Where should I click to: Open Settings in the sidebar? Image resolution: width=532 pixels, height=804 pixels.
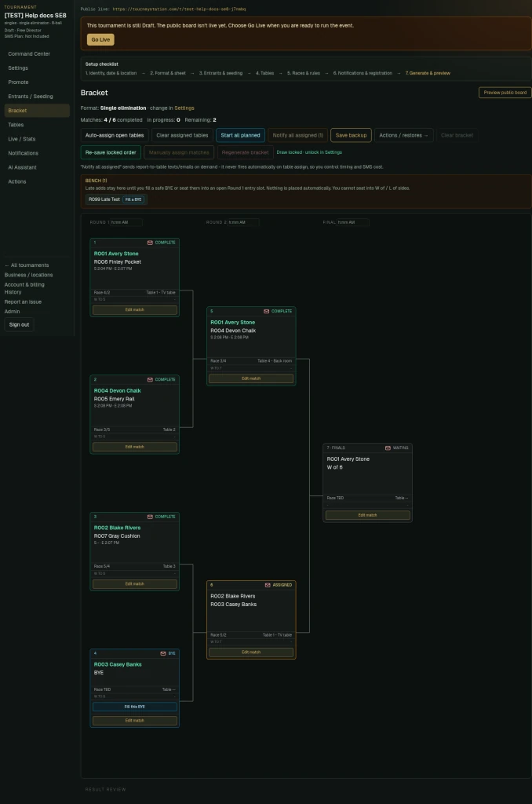[x=37, y=68]
